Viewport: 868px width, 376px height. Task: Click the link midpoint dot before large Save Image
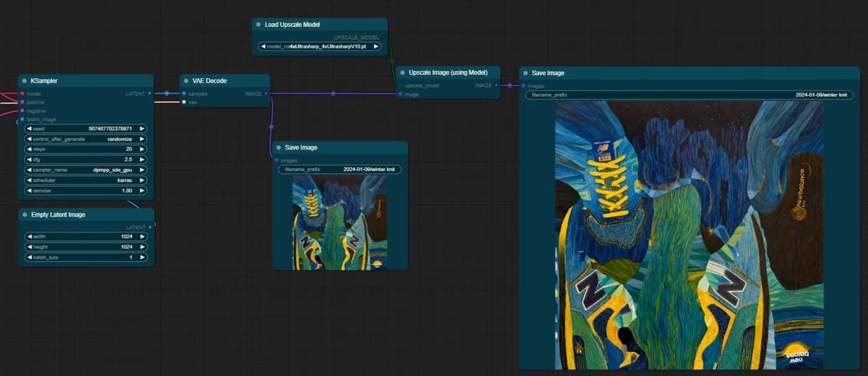point(510,86)
